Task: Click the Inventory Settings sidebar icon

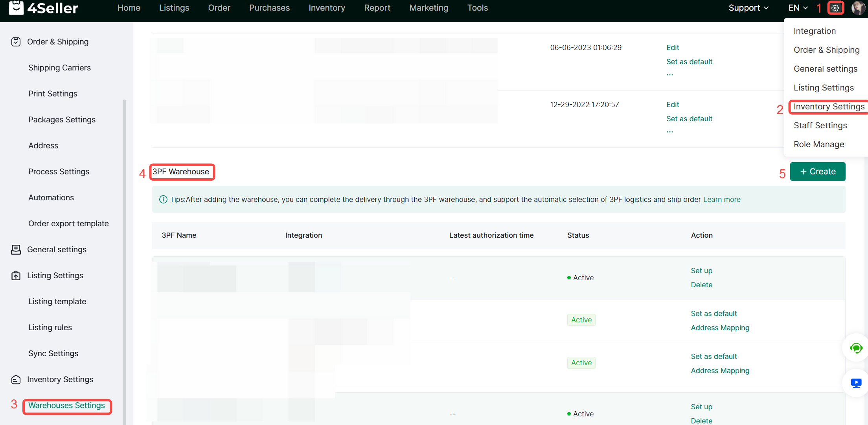Action: (x=16, y=379)
